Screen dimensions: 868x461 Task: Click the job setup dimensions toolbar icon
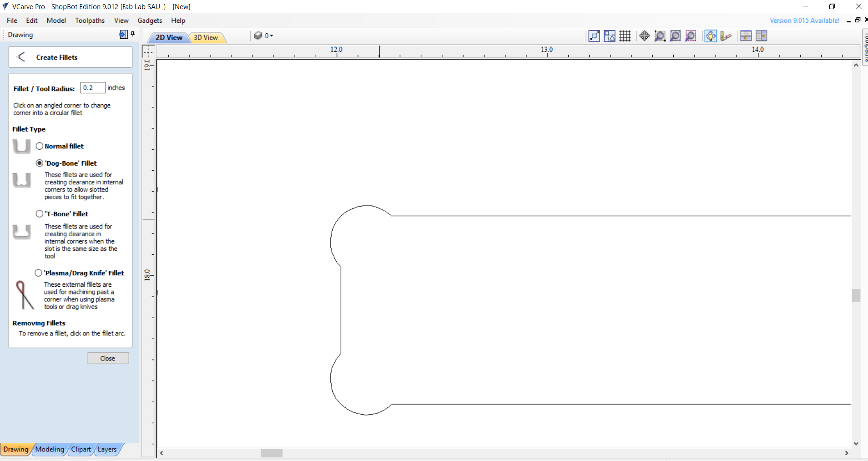[x=594, y=36]
